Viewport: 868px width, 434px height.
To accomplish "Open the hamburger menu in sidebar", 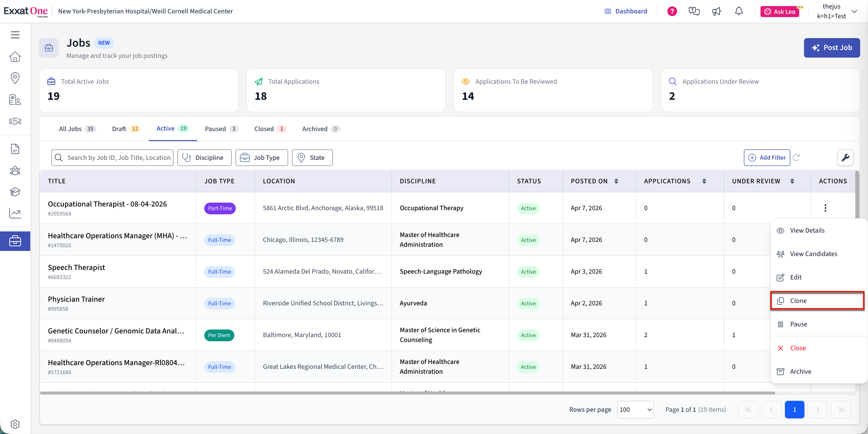I will pos(15,35).
